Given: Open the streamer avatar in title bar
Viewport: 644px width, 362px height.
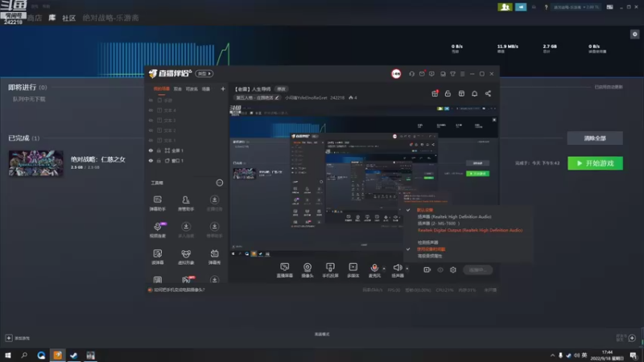Looking at the screenshot, I should tap(396, 74).
